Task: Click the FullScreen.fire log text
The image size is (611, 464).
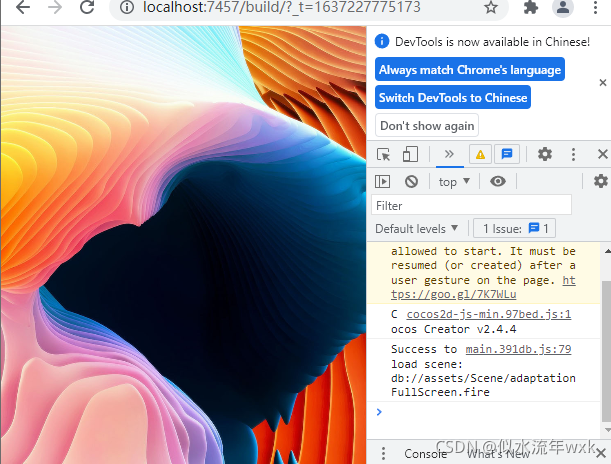Action: point(440,392)
